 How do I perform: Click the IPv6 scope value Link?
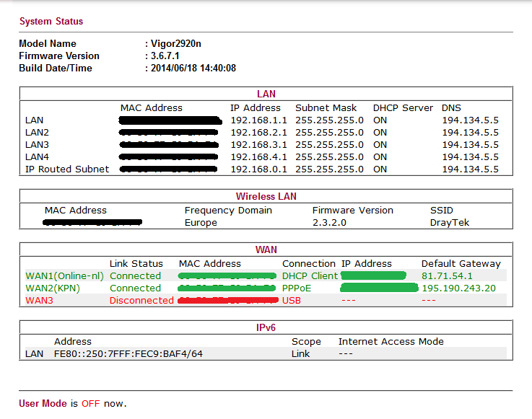tap(300, 354)
